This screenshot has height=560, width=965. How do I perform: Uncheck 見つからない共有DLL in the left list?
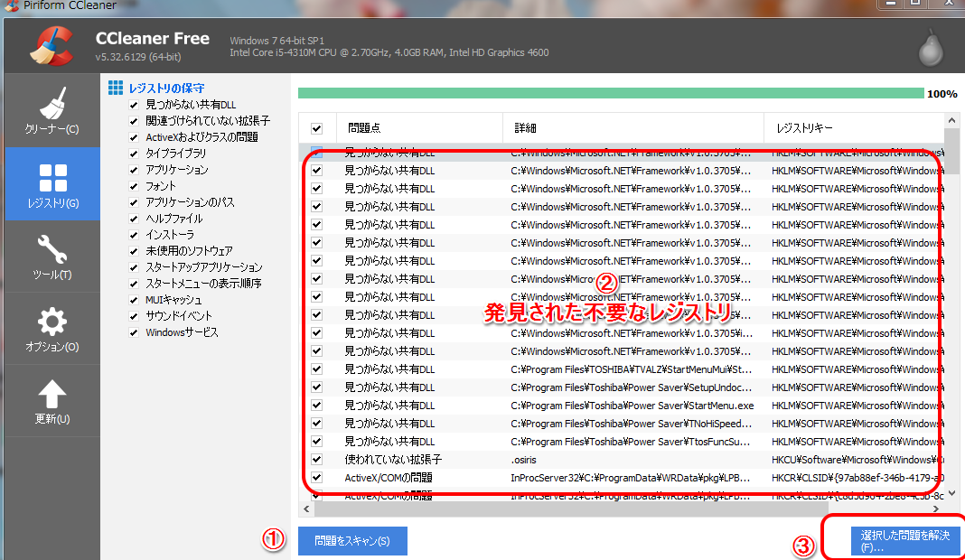pyautogui.click(x=134, y=105)
